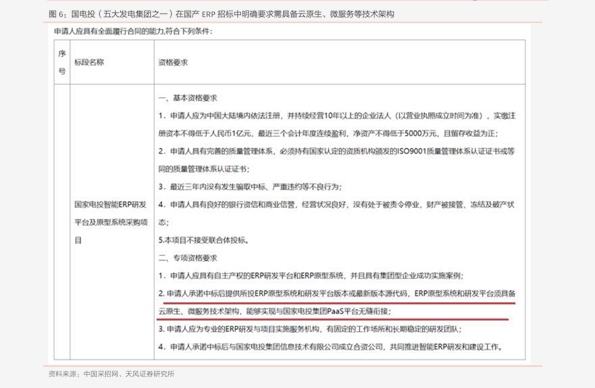Click the line requiring 持续经营10年以上
This screenshot has height=388, width=595.
tap(337, 115)
